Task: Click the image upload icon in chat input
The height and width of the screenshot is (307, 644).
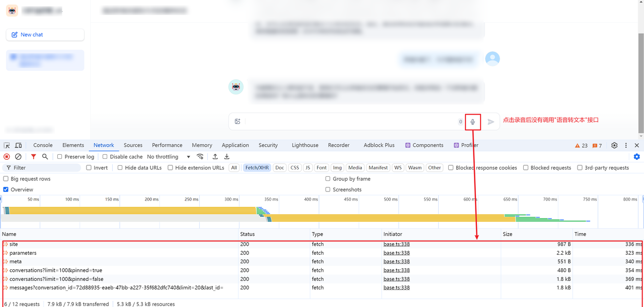Action: click(x=237, y=122)
